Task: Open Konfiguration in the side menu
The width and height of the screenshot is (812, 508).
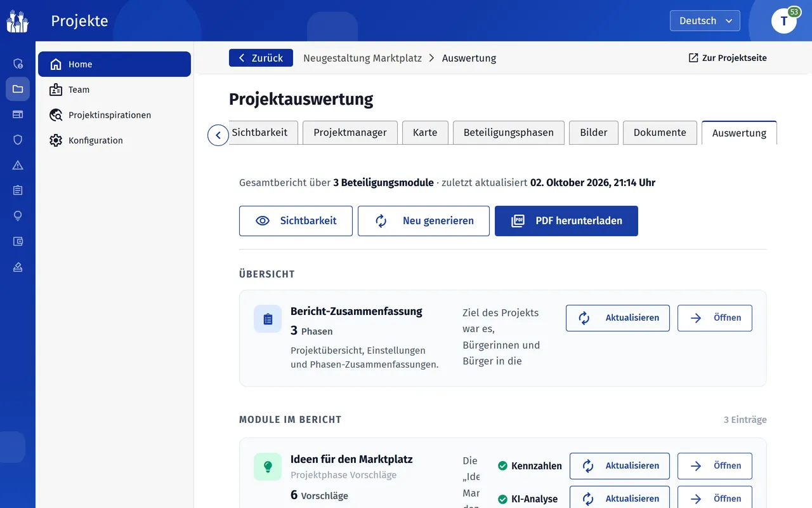Action: [114, 140]
